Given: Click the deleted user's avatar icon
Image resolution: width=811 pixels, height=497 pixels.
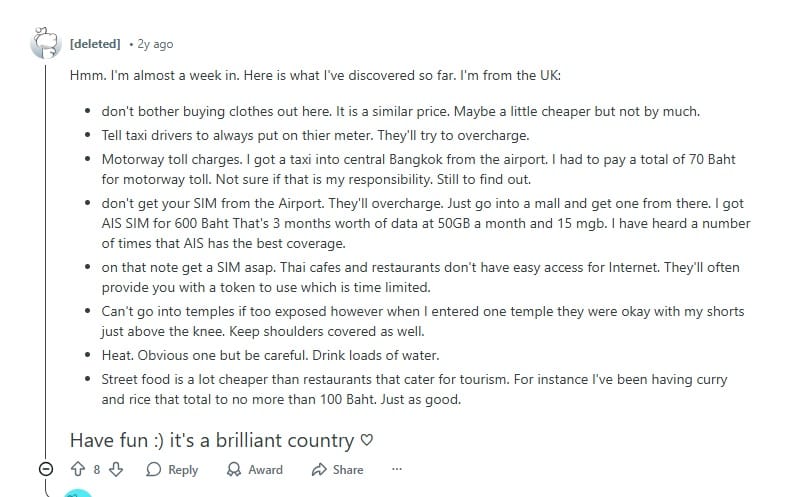Looking at the screenshot, I should click(46, 44).
